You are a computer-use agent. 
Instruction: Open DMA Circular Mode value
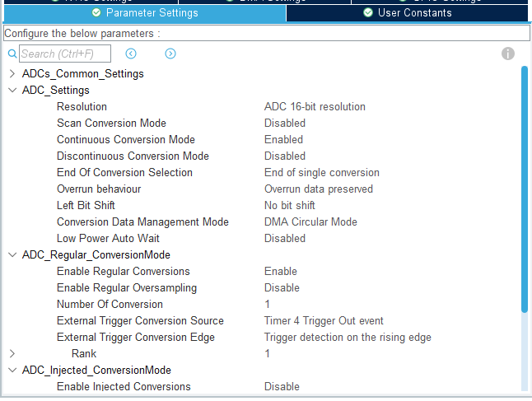point(310,221)
